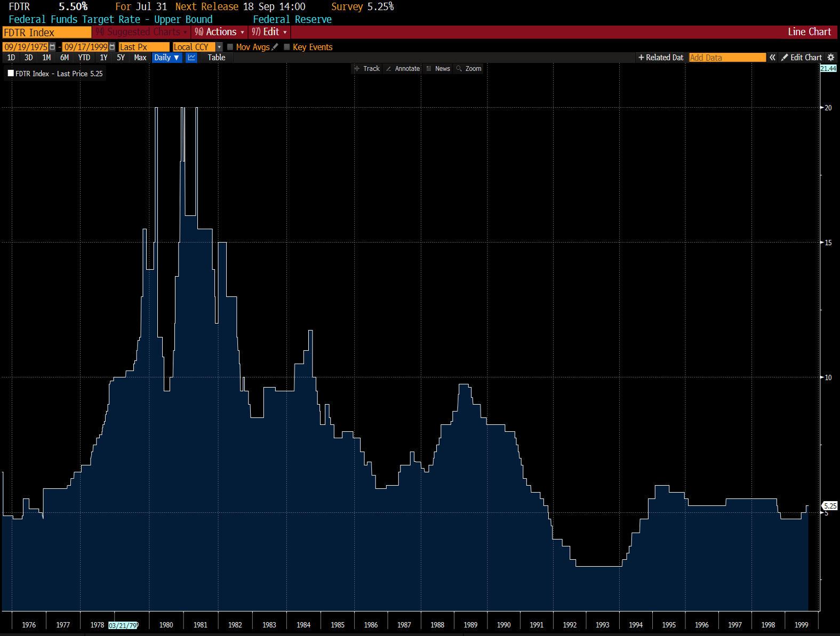Expand the 94) Suggested Charts menu

click(x=141, y=32)
